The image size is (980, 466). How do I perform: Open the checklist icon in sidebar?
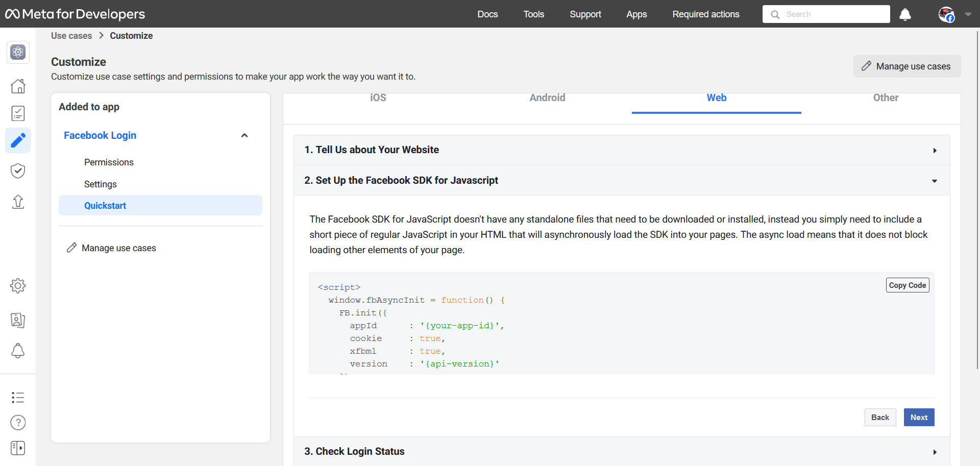[x=18, y=113]
